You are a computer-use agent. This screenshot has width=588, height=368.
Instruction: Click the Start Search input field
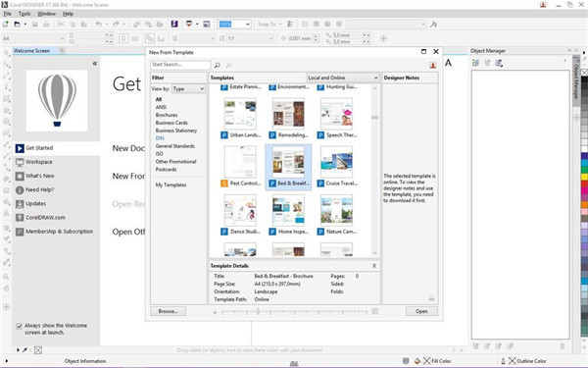(x=180, y=65)
